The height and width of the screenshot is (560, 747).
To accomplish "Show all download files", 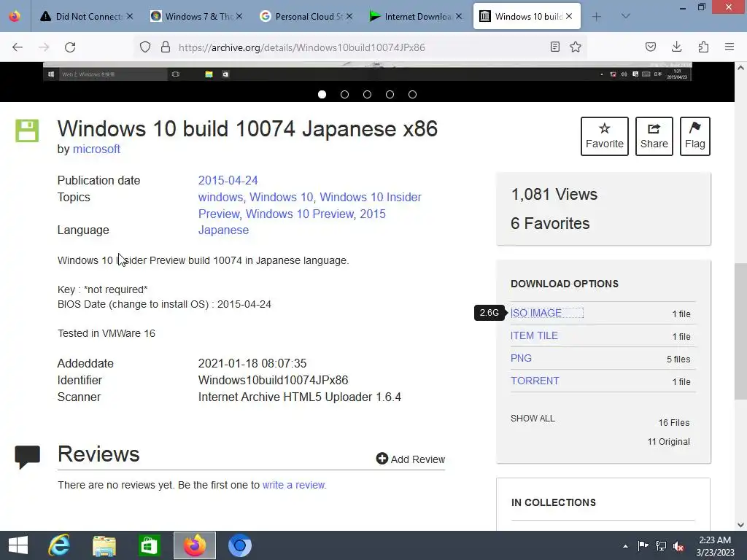I will (x=533, y=418).
